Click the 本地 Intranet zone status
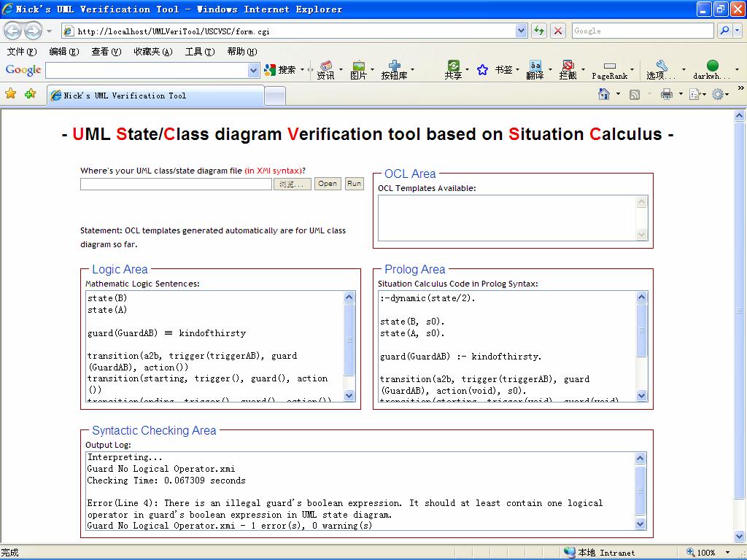Image resolution: width=747 pixels, height=560 pixels. [x=600, y=553]
